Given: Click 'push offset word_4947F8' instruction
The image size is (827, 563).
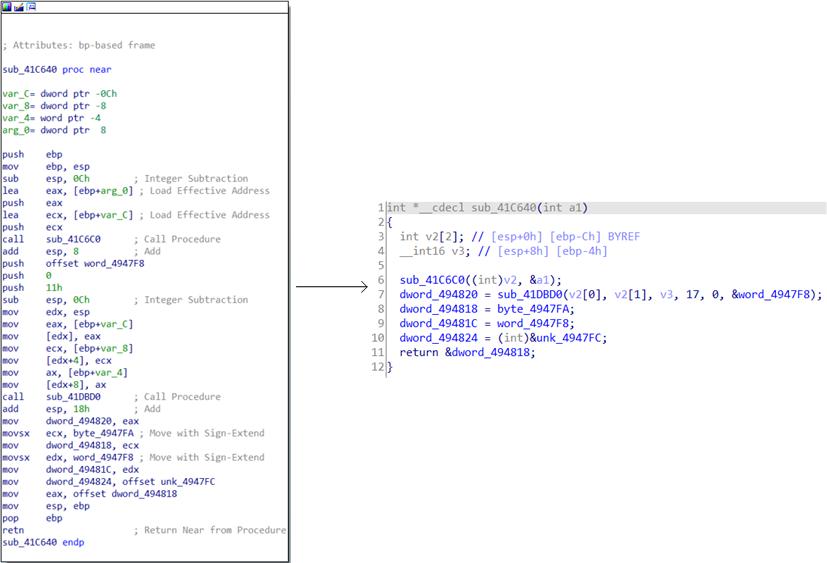Looking at the screenshot, I should pos(73,264).
